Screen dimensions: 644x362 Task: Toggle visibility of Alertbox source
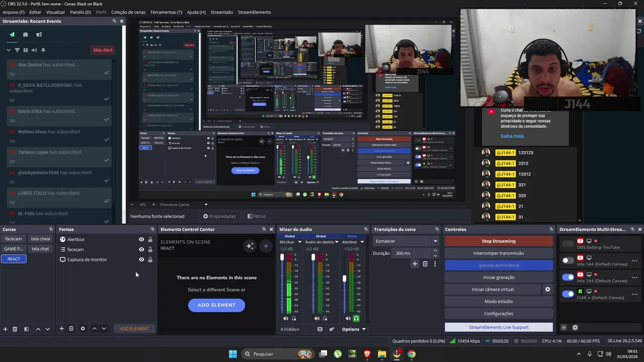click(x=141, y=239)
